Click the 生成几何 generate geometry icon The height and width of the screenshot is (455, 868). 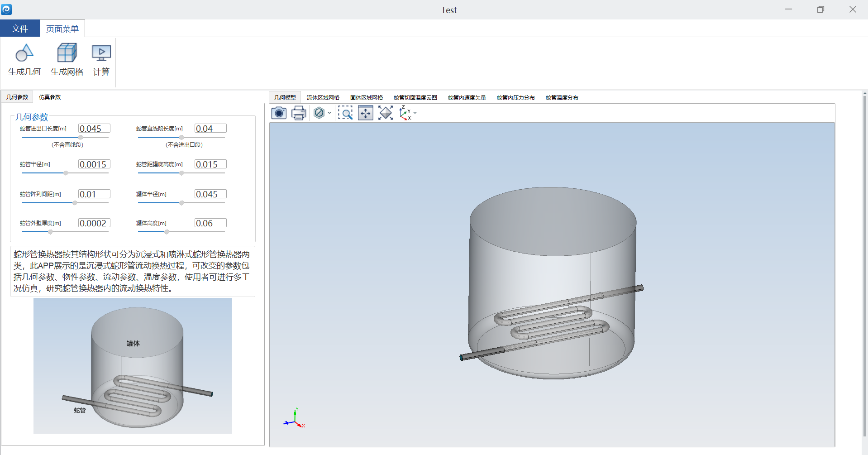click(x=24, y=53)
